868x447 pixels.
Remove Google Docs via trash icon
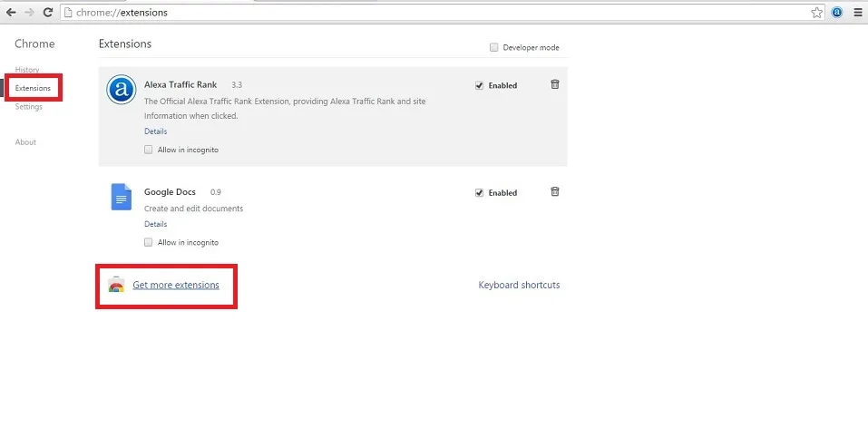point(555,191)
